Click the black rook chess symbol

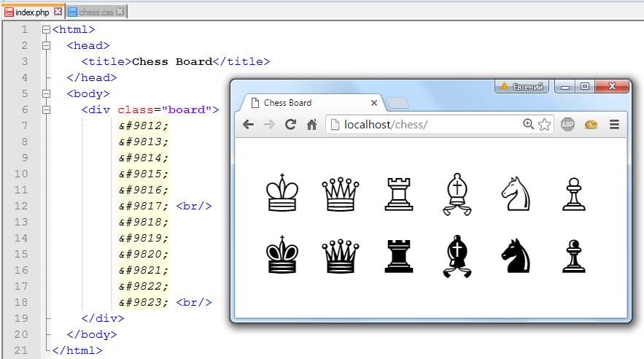[x=399, y=256]
